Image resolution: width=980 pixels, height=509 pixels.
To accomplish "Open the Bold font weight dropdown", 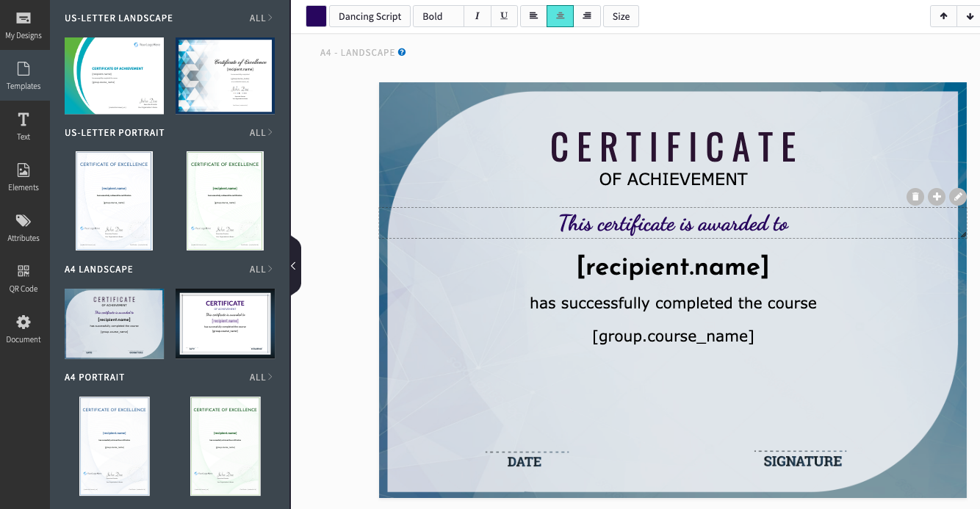I will (x=438, y=16).
